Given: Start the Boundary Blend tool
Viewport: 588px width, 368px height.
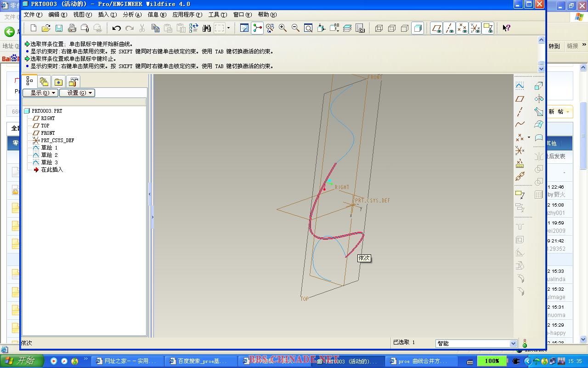Looking at the screenshot, I should click(539, 125).
